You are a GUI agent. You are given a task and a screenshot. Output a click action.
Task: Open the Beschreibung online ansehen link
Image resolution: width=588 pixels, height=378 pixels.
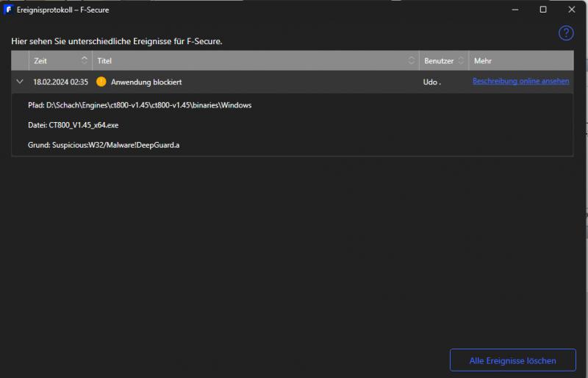(520, 81)
